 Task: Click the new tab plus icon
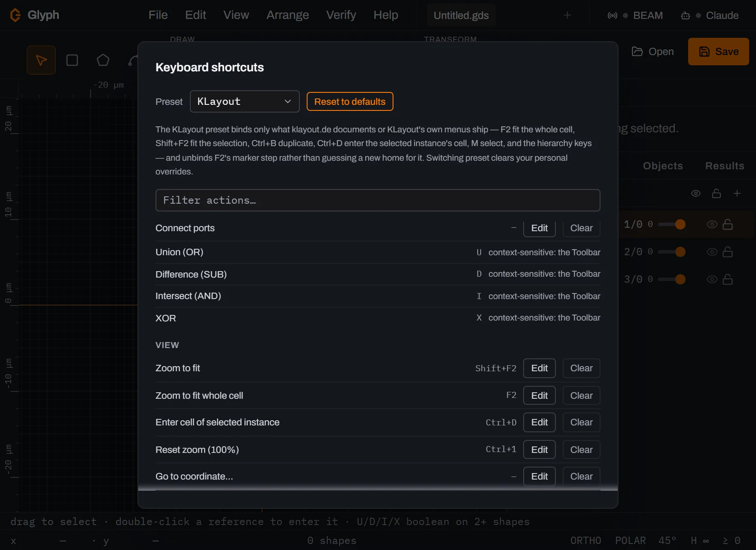coord(567,15)
